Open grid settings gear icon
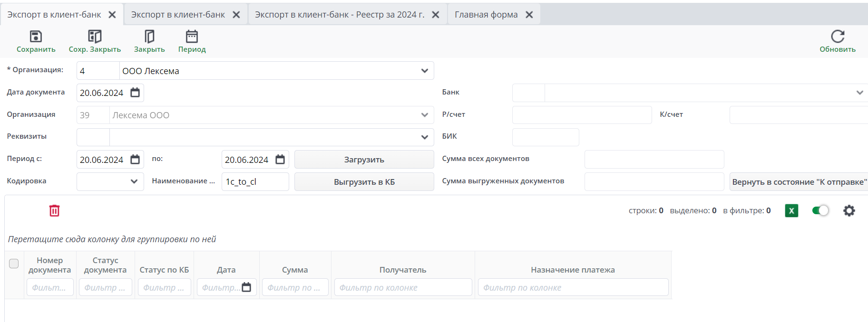 [849, 210]
